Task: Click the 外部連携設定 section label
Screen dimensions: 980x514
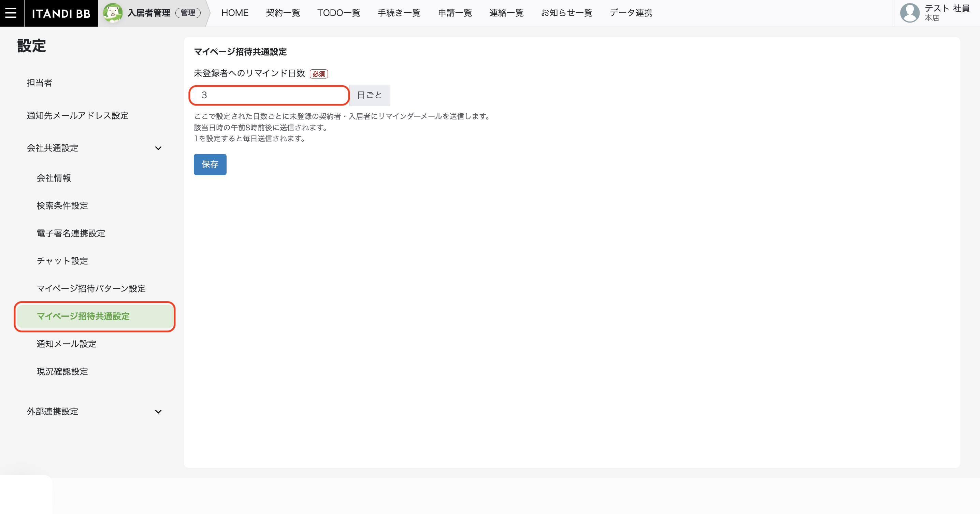Action: coord(53,412)
